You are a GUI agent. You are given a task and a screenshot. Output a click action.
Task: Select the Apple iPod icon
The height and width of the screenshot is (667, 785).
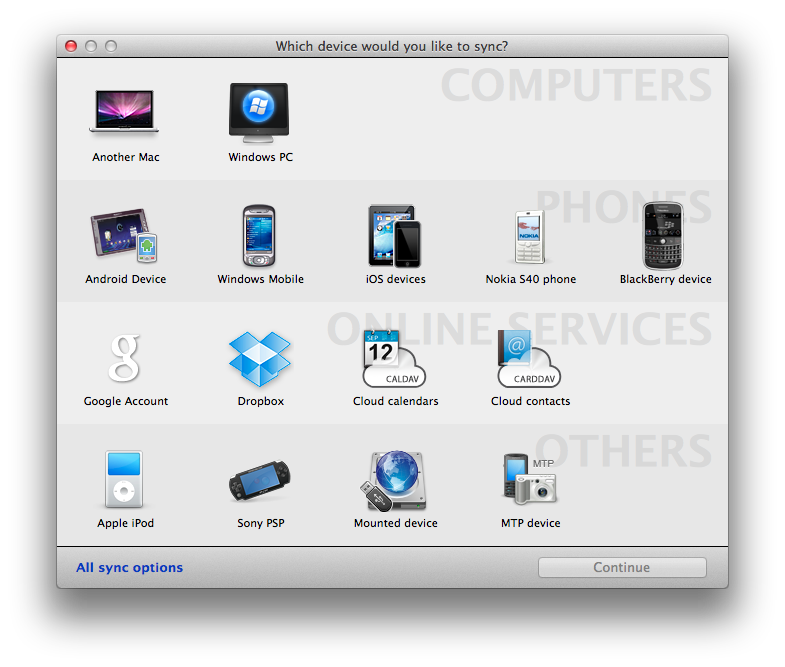(x=125, y=479)
